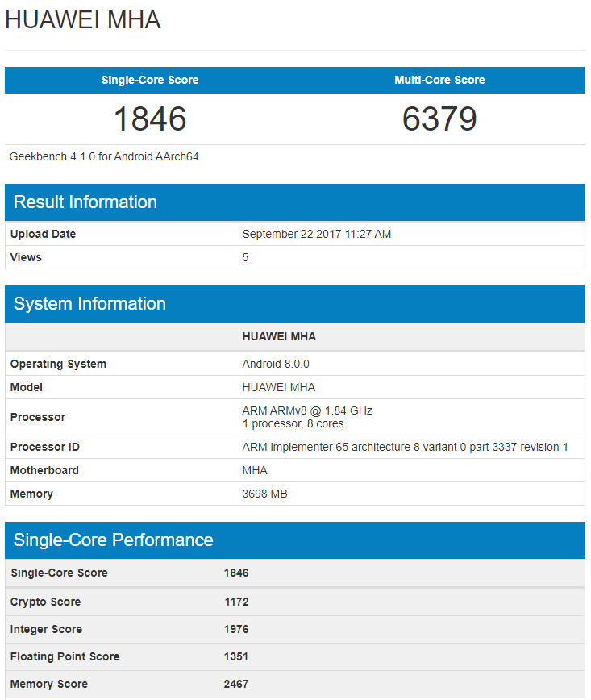Click the Crypto Score row label
591x700 pixels.
(45, 602)
